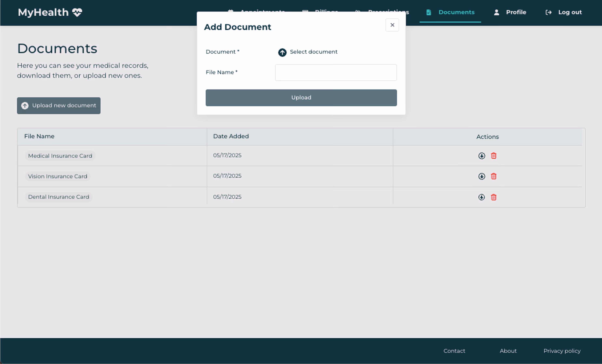Open the Documents nav tab
The width and height of the screenshot is (602, 364).
coord(450,12)
